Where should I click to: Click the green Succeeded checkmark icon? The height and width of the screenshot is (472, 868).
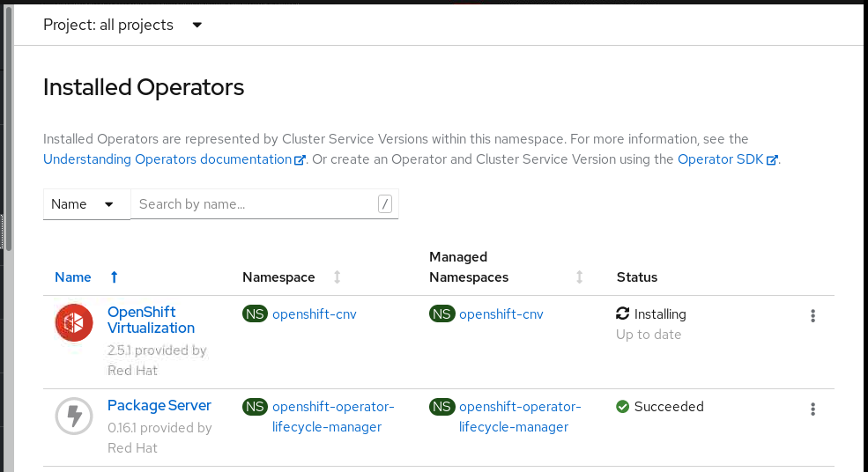tap(623, 407)
